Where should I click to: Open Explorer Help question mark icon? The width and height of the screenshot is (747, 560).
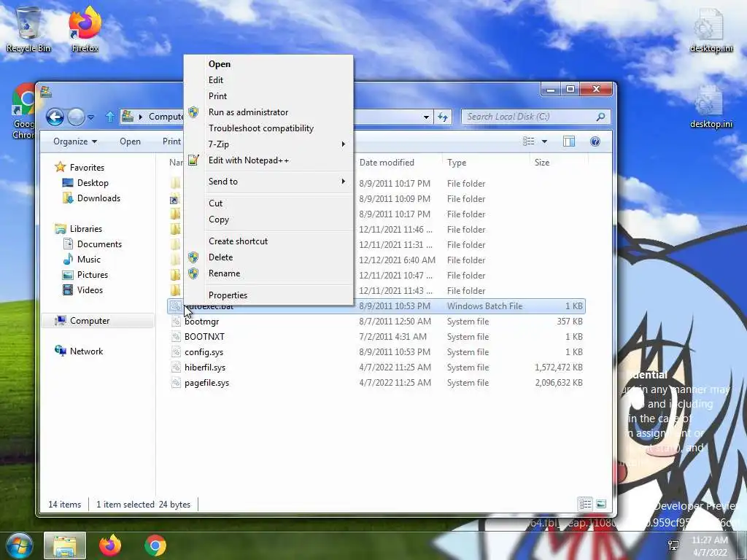595,141
